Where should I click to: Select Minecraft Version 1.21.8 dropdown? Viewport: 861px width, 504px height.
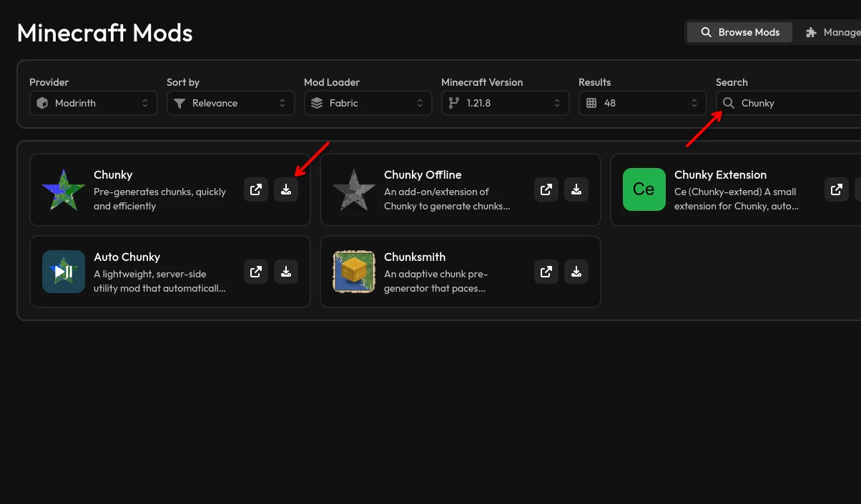click(x=506, y=103)
